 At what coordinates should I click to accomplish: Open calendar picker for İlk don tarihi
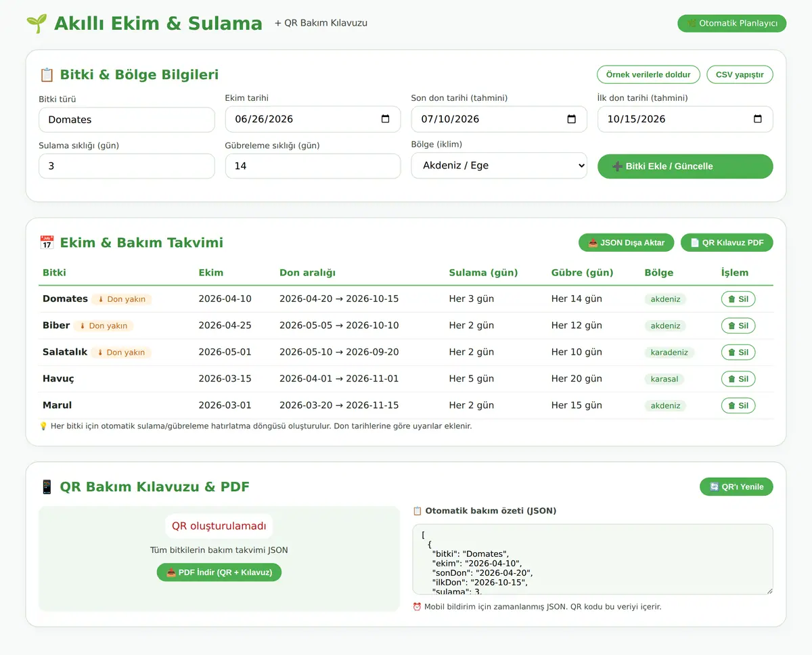[758, 119]
